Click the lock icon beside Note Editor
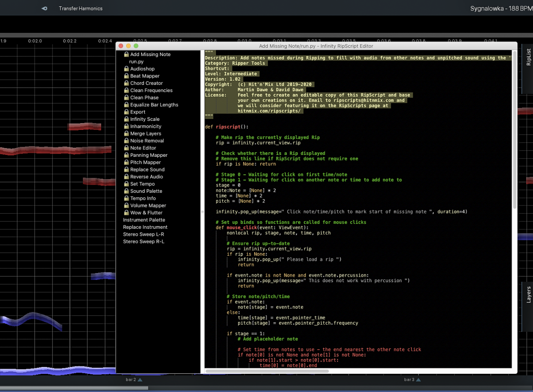This screenshot has height=392, width=533. tap(126, 148)
